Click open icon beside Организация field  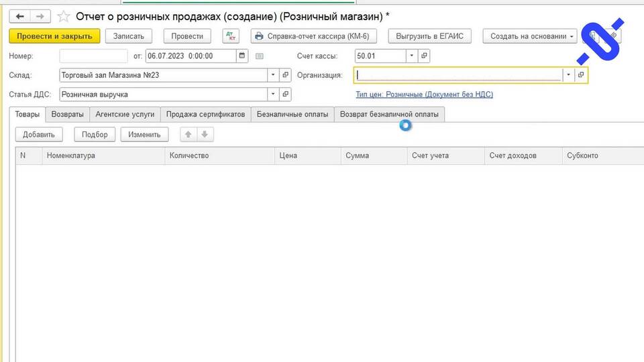[581, 76]
